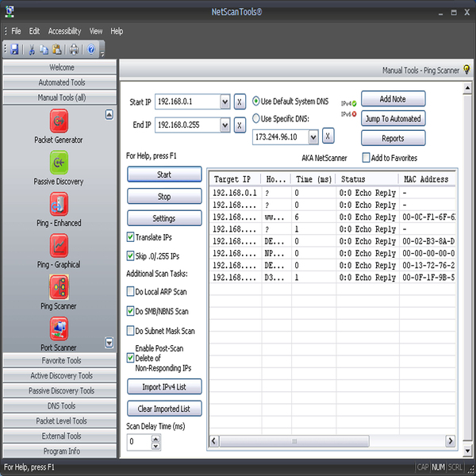Open the Packet Generator tool
This screenshot has width=476, height=476.
[59, 121]
